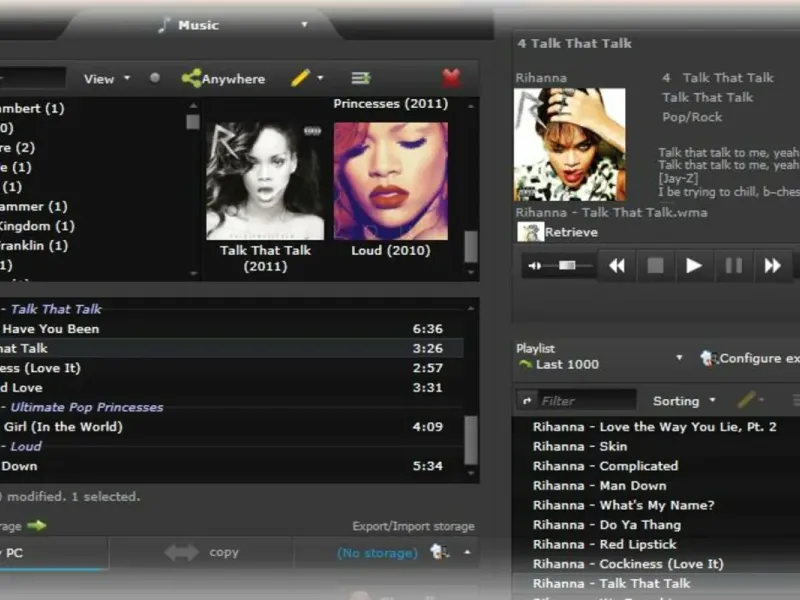
Task: Click the green arrow icon beside storage
Action: pos(37,525)
